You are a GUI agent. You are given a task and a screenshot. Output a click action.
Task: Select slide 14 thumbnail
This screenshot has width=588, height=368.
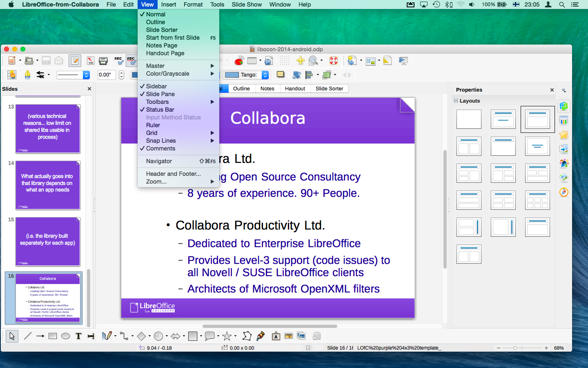pos(48,185)
